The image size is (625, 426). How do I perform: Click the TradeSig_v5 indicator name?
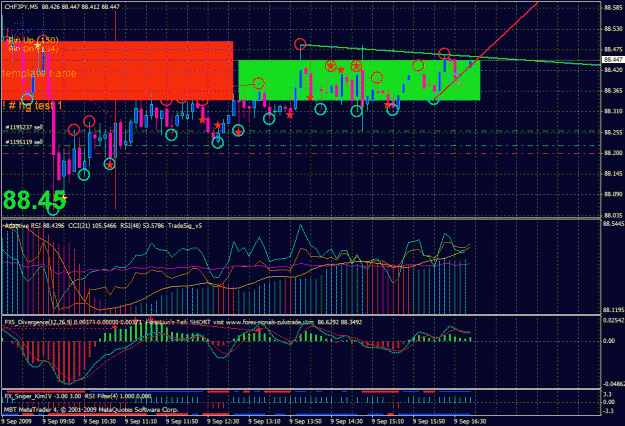[x=185, y=226]
